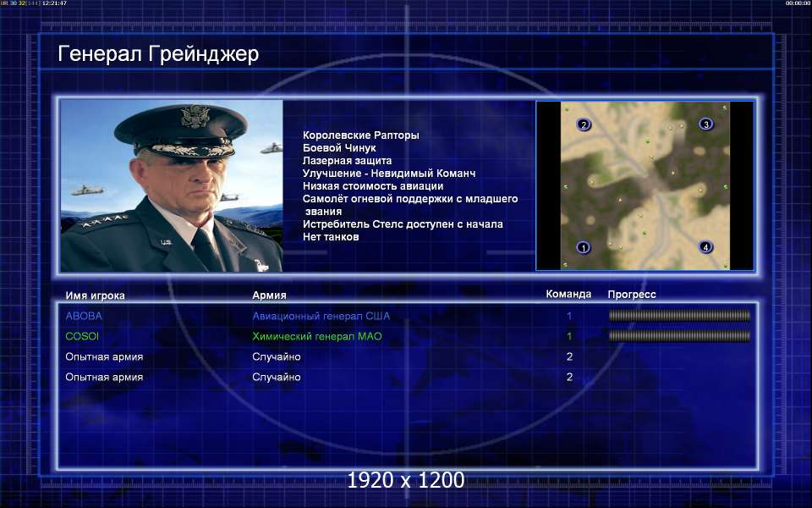Click the clock readout 12:21:47

54,3
